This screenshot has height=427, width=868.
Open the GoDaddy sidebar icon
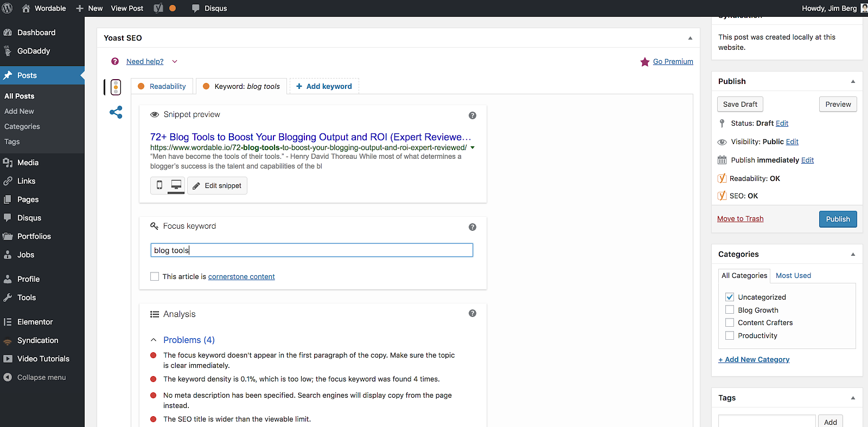(x=8, y=51)
